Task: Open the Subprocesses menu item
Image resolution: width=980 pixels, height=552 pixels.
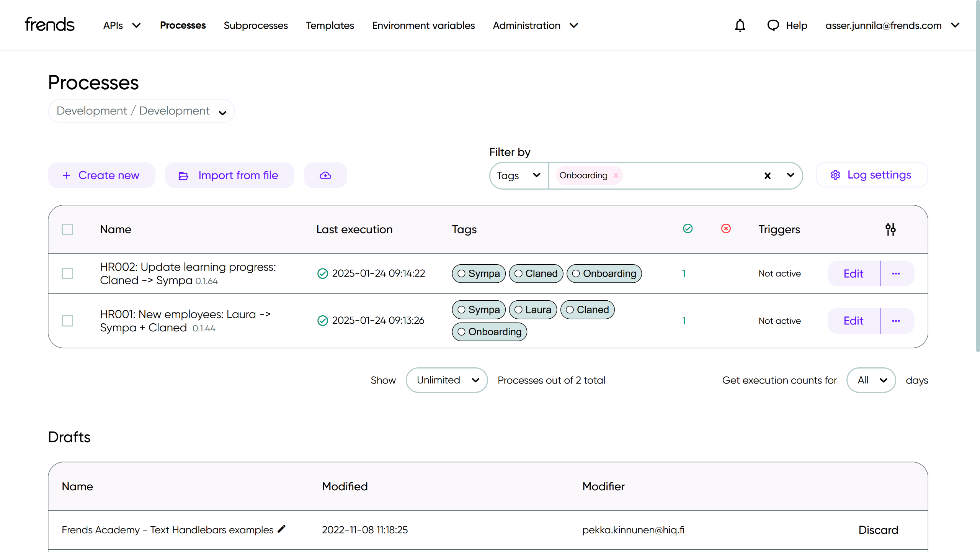Action: click(255, 25)
